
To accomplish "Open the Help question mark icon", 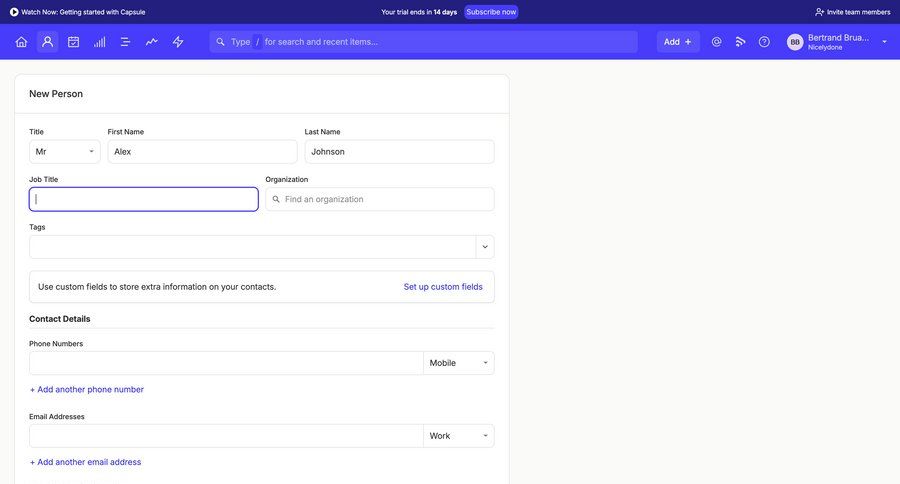I will pos(764,42).
